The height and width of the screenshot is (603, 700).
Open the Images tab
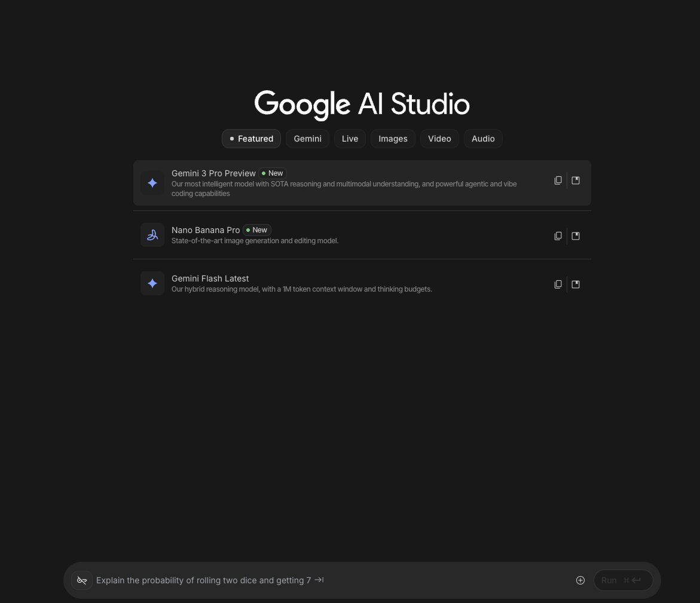pyautogui.click(x=393, y=139)
